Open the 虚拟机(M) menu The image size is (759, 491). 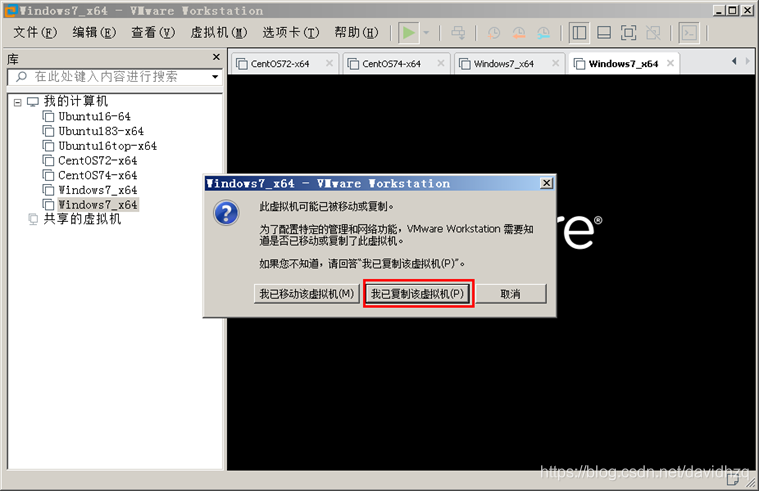point(225,32)
